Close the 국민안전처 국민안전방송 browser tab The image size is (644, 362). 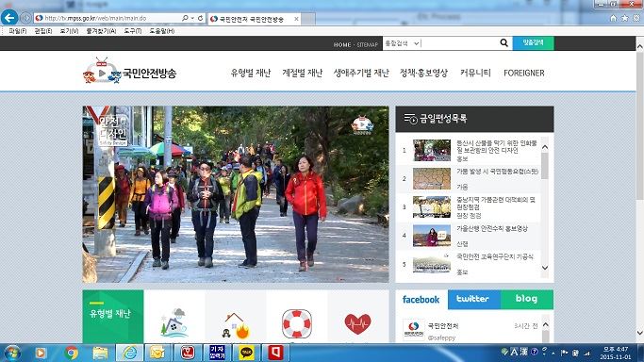(x=296, y=19)
